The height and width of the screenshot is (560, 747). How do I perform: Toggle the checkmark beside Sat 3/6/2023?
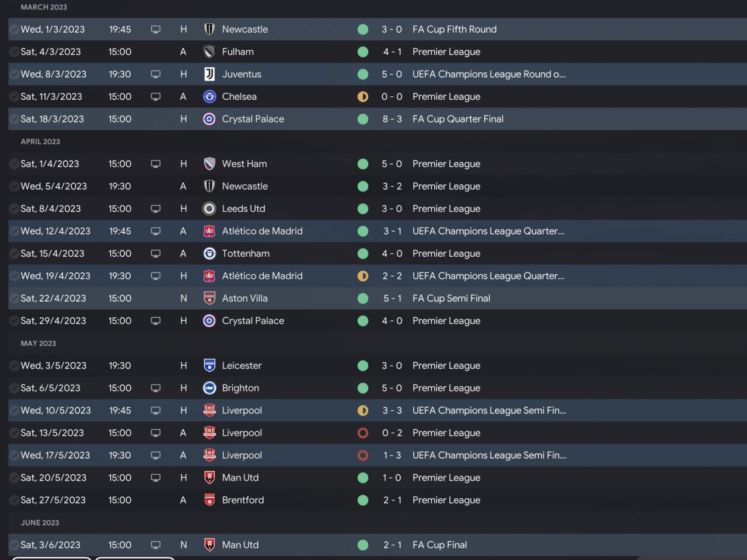coord(14,545)
